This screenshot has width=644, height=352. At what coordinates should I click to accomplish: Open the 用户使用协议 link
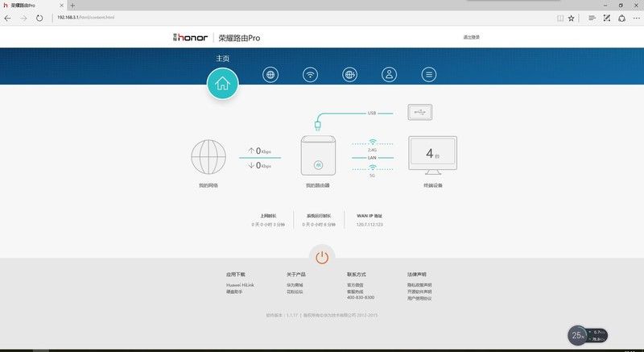[419, 298]
